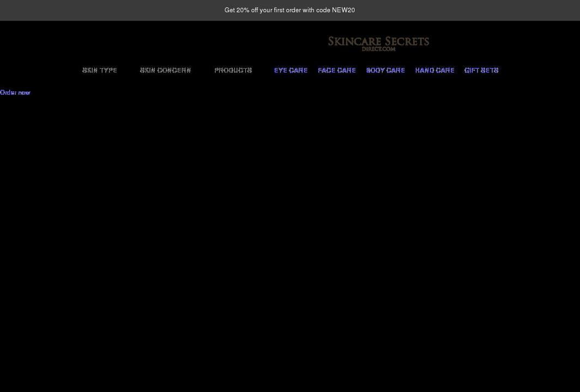
Task: Click the Skincare Secrets Direct logo
Action: pos(378,42)
